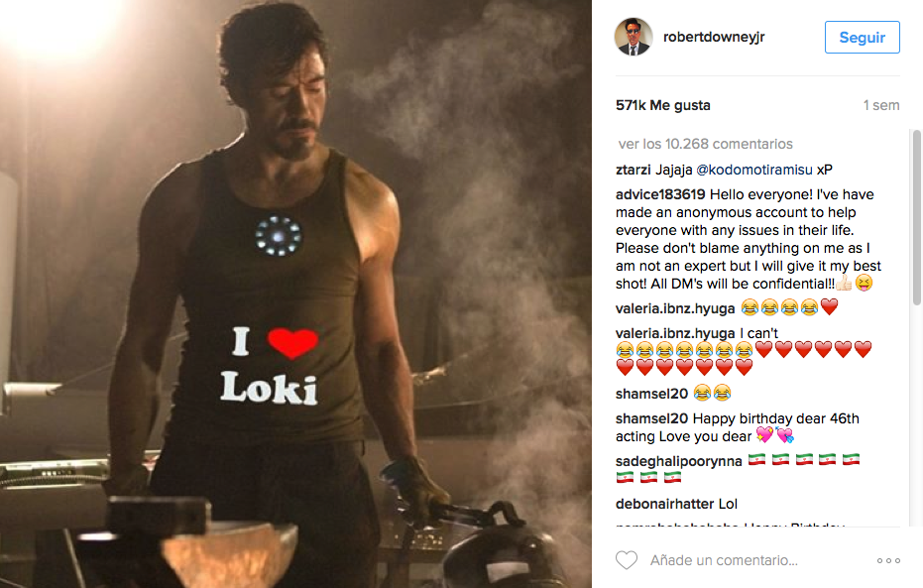Open the advice183619 commenter profile
923x588 pixels.
[660, 194]
